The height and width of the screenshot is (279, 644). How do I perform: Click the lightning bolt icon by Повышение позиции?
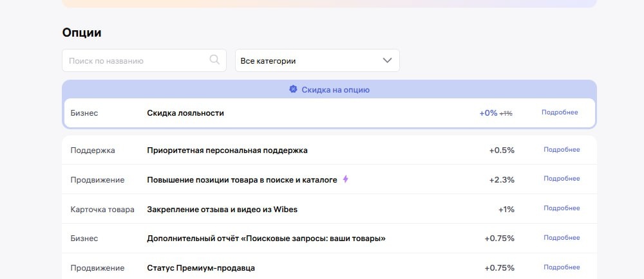click(x=345, y=179)
